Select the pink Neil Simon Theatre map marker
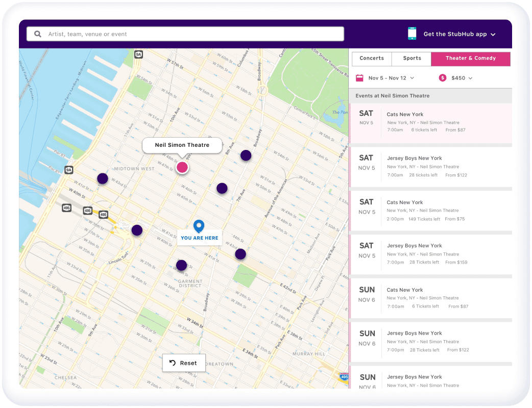Screen dimensions: 532x408 pyautogui.click(x=182, y=167)
